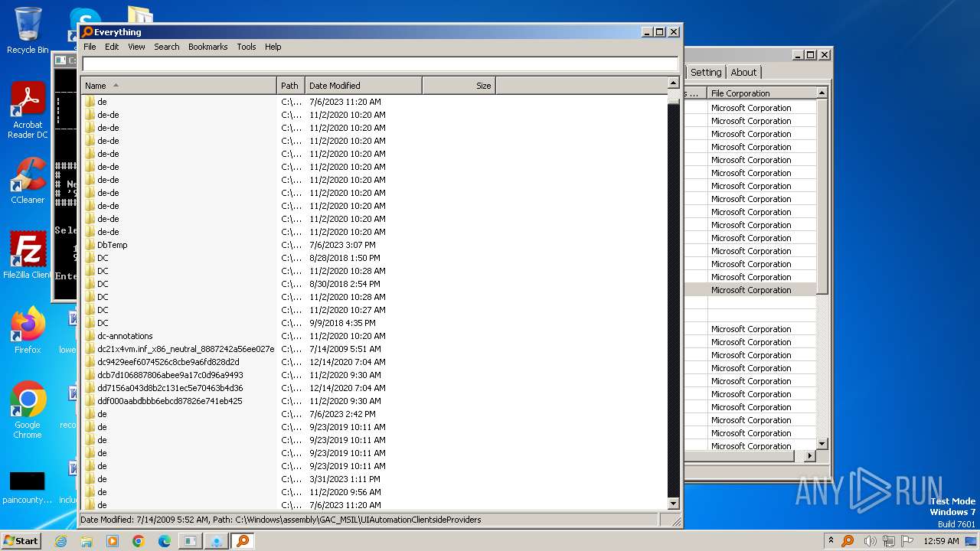Open the Bookmarks menu
The width and height of the screenshot is (980, 551).
pos(207,47)
